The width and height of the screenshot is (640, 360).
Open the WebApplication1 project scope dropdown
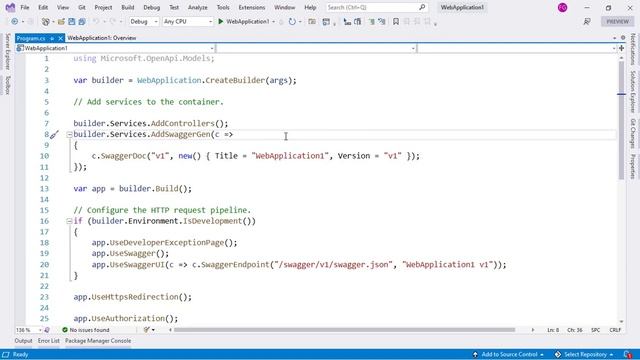click(x=115, y=48)
